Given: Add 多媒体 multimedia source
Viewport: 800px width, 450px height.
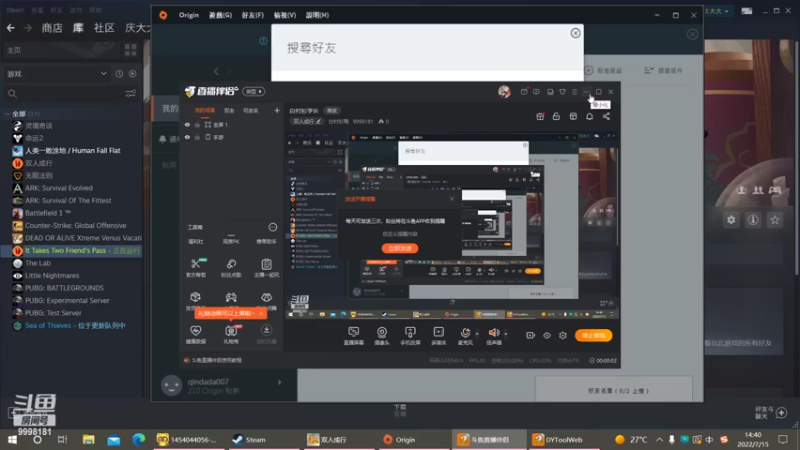Looking at the screenshot, I should point(438,336).
